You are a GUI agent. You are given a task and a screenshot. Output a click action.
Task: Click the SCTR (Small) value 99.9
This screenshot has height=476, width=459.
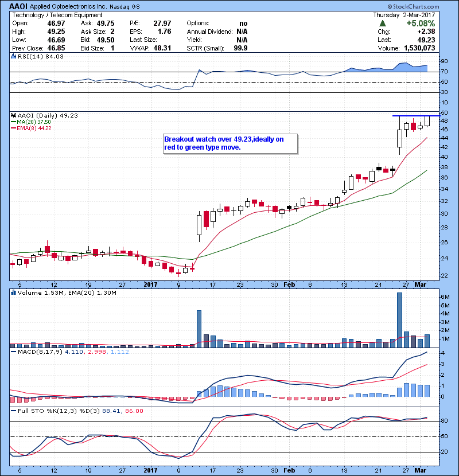tap(240, 48)
